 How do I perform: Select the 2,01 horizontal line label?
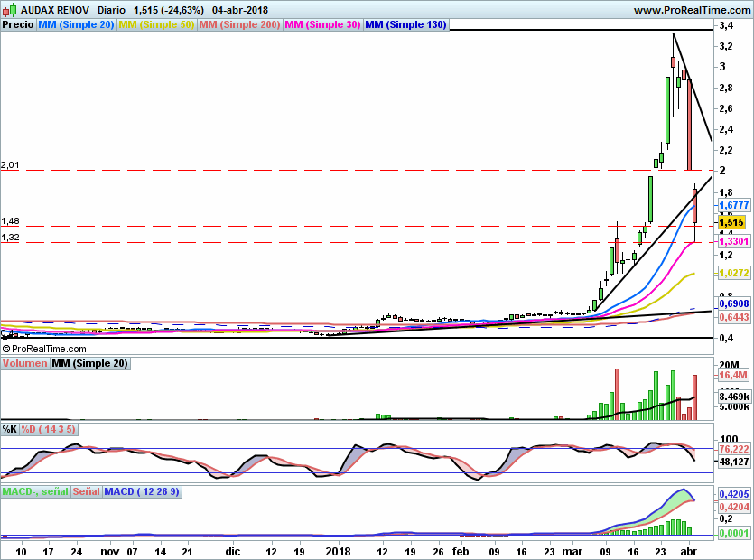10,165
